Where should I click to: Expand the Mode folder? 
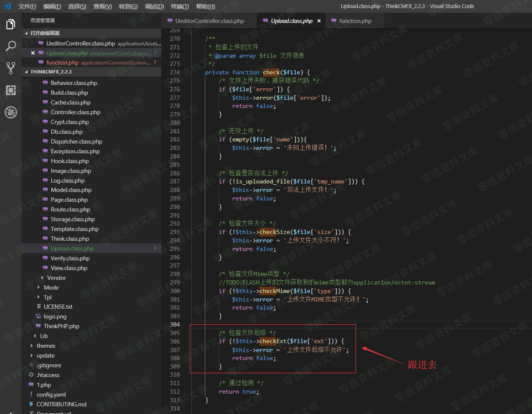[51, 287]
